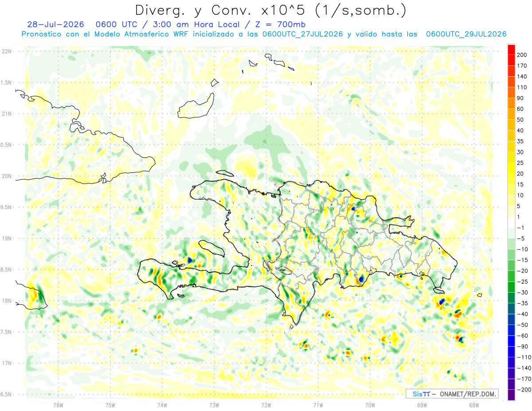This screenshot has height=411, width=532.
Task: Click the positive "1" colorbar value
Action: 519,217
